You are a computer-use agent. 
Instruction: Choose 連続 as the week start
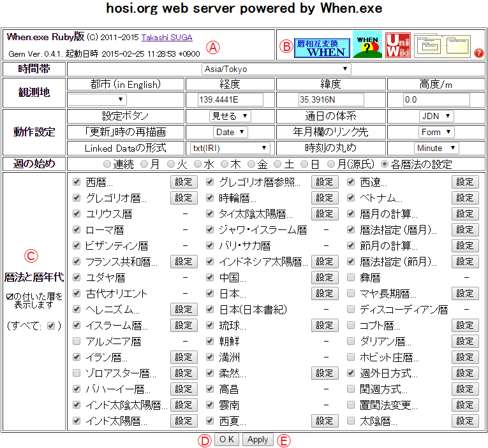pos(107,164)
